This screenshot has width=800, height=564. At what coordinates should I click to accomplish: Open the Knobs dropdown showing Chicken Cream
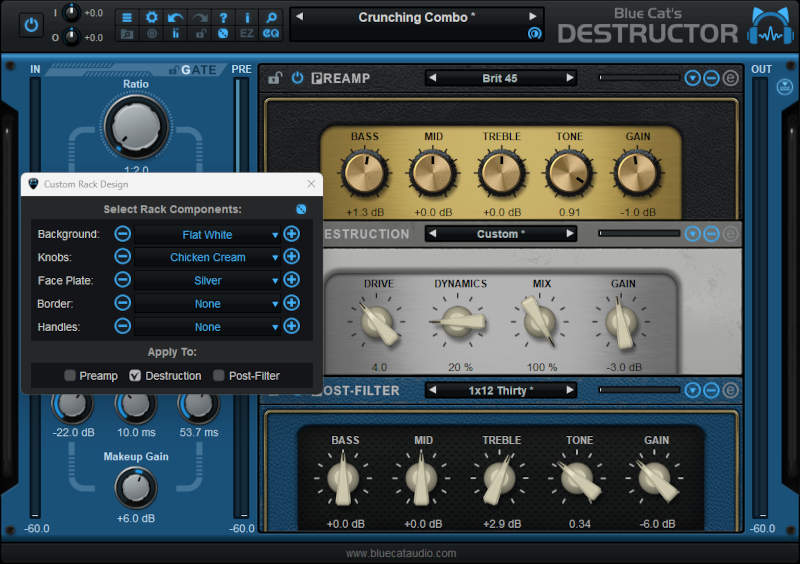tap(207, 257)
